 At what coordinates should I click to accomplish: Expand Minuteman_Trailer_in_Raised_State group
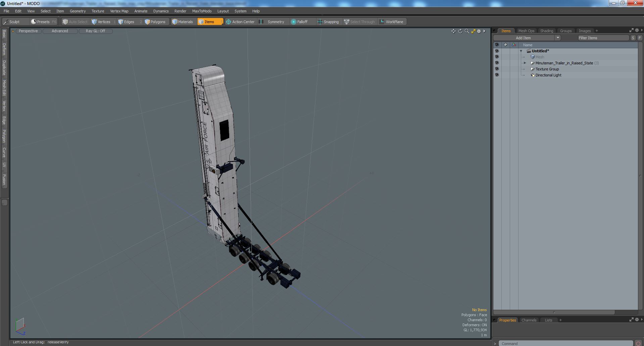pyautogui.click(x=525, y=63)
